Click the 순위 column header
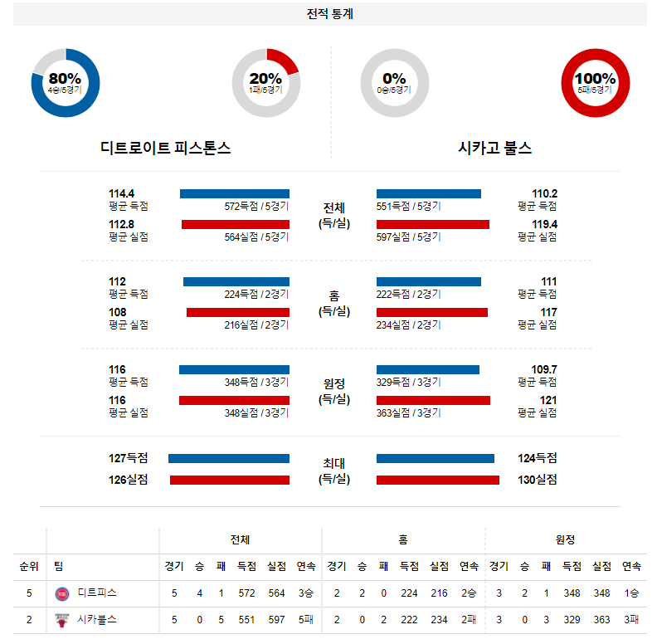Image resolution: width=657 pixels, height=644 pixels. (29, 567)
